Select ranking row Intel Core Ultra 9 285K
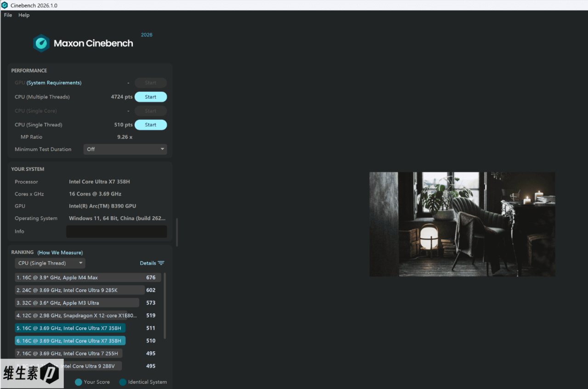Image resolution: width=588 pixels, height=389 pixels. 80,290
